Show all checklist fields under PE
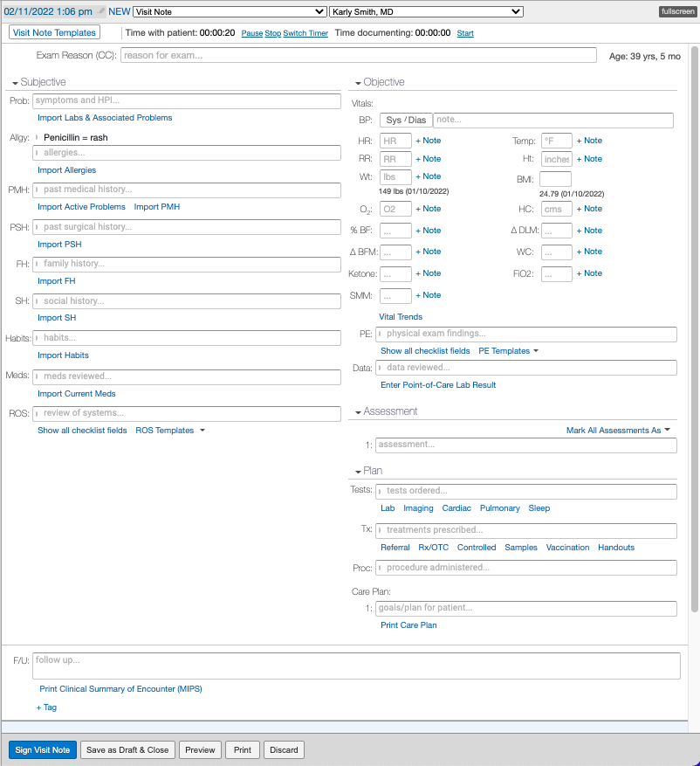Image resolution: width=700 pixels, height=766 pixels. coord(425,351)
